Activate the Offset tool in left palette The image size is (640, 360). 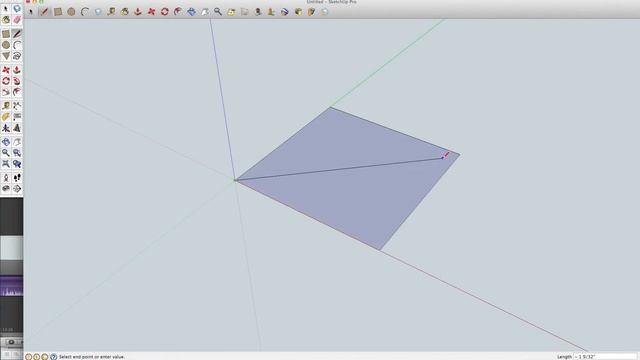pos(17,92)
